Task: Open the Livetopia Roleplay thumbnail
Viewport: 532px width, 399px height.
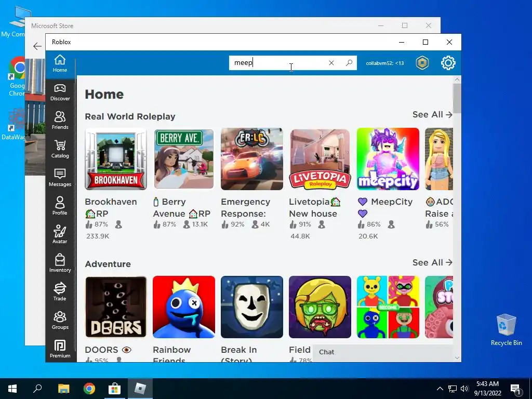Action: click(x=320, y=159)
